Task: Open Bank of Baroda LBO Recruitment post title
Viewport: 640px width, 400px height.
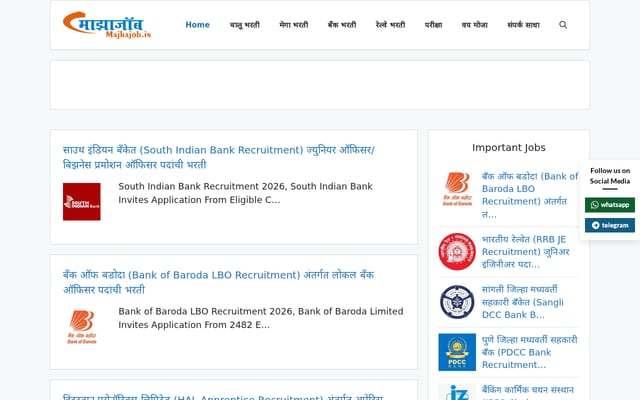Action: [218, 282]
